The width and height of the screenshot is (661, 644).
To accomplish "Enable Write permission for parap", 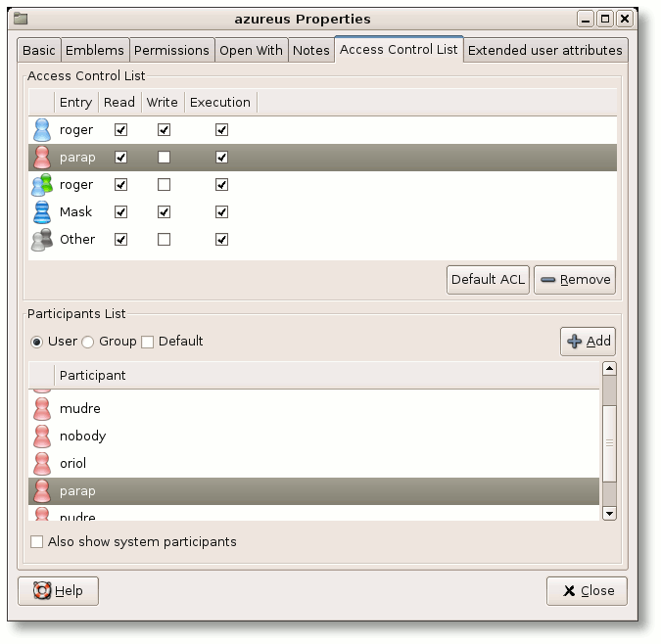I will click(x=164, y=158).
